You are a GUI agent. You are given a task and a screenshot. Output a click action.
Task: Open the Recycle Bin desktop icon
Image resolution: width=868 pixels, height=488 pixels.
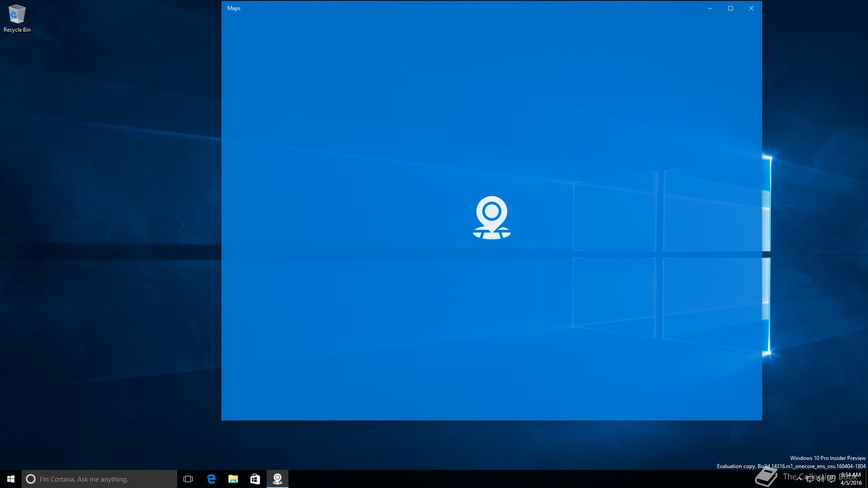17,18
